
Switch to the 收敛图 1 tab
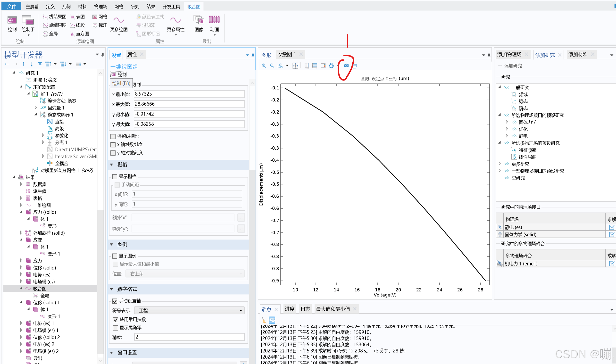click(287, 54)
